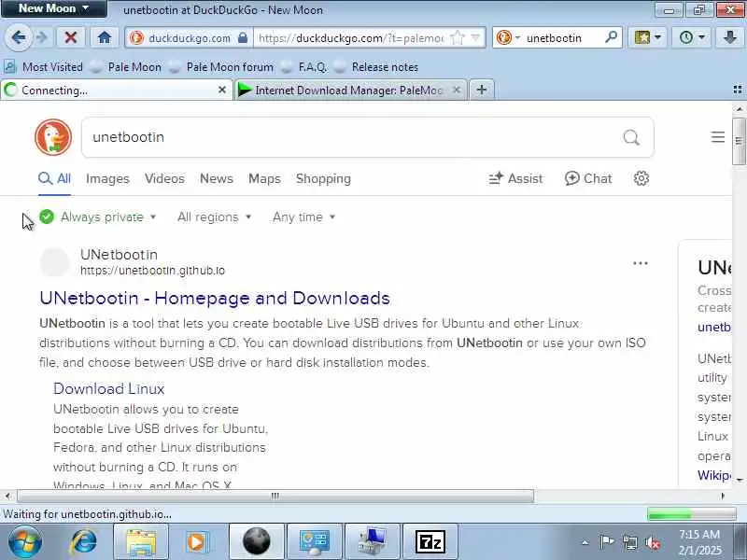747x560 pixels.
Task: Switch to Videos results tab
Action: 164,178
